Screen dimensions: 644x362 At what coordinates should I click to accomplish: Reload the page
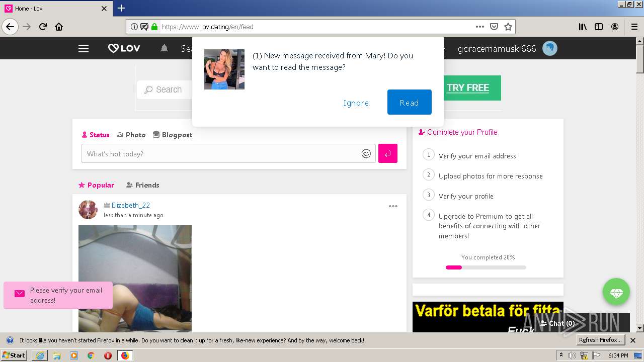pos(43,27)
